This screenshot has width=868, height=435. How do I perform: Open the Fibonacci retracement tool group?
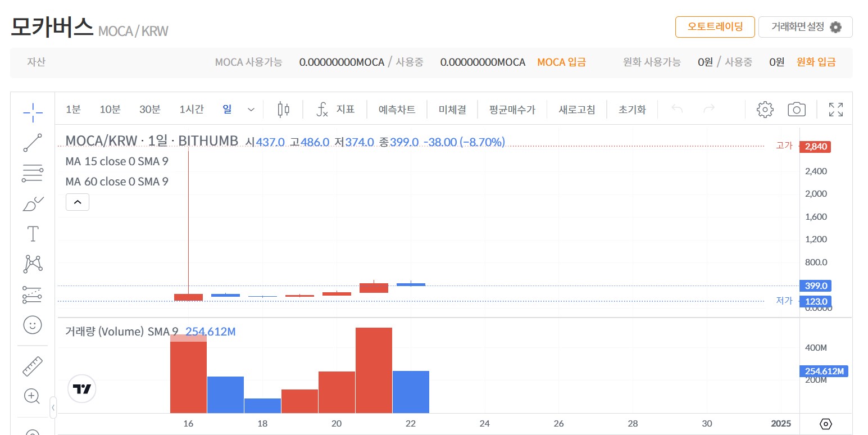click(33, 173)
